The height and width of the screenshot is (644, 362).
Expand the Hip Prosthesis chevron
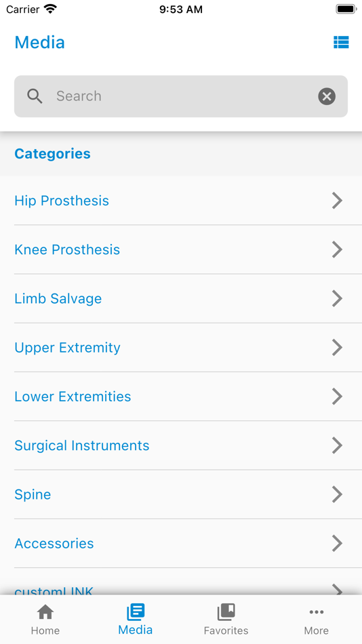point(338,201)
